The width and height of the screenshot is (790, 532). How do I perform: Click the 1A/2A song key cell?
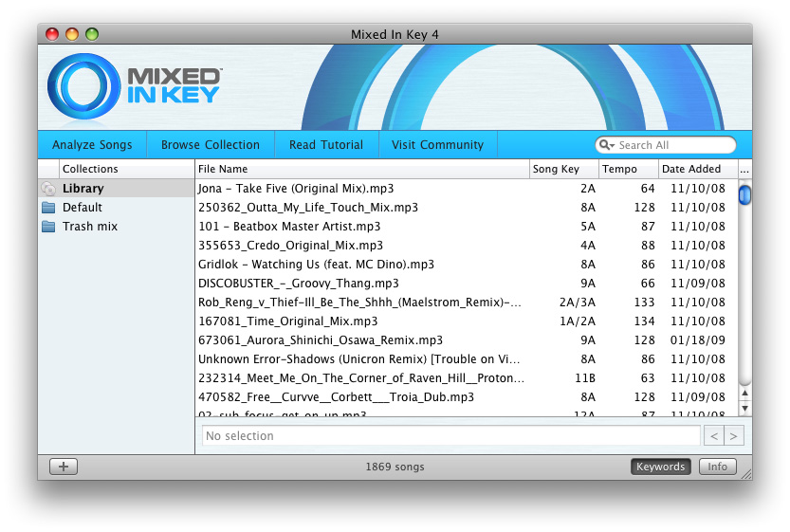tap(578, 321)
